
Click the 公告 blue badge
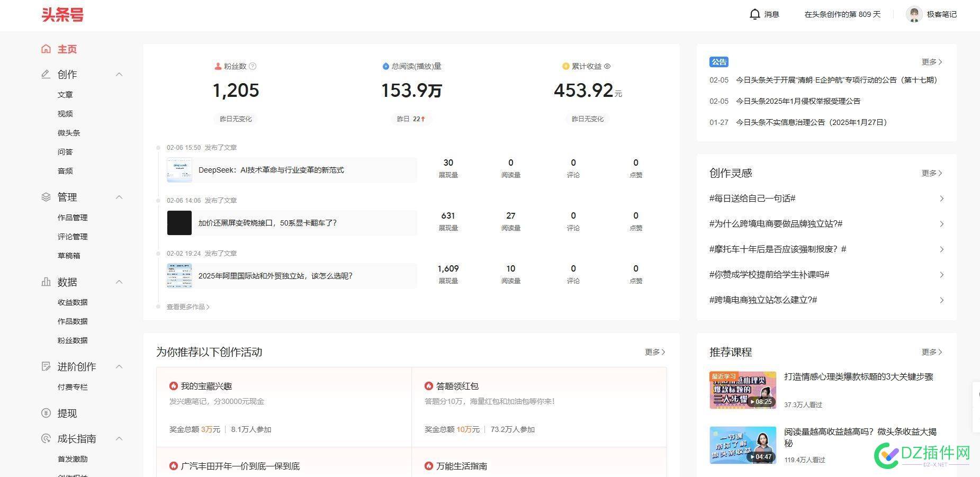click(x=719, y=62)
